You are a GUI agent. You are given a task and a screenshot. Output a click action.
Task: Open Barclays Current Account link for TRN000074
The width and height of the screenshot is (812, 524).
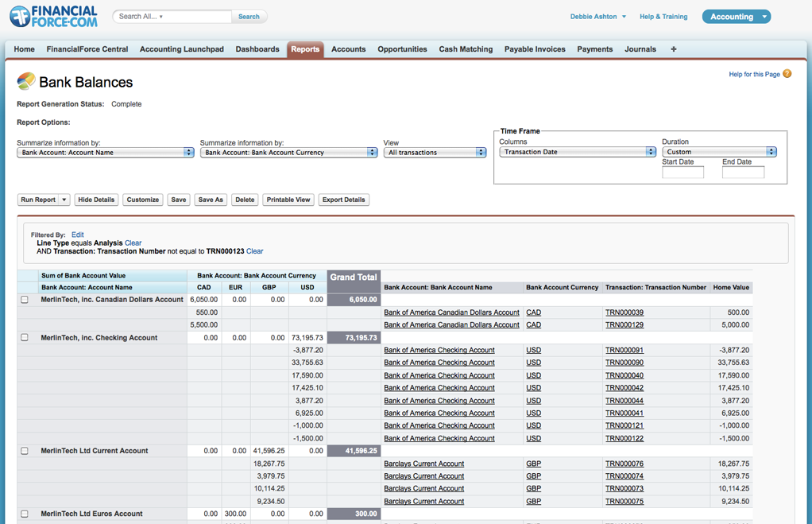[424, 476]
